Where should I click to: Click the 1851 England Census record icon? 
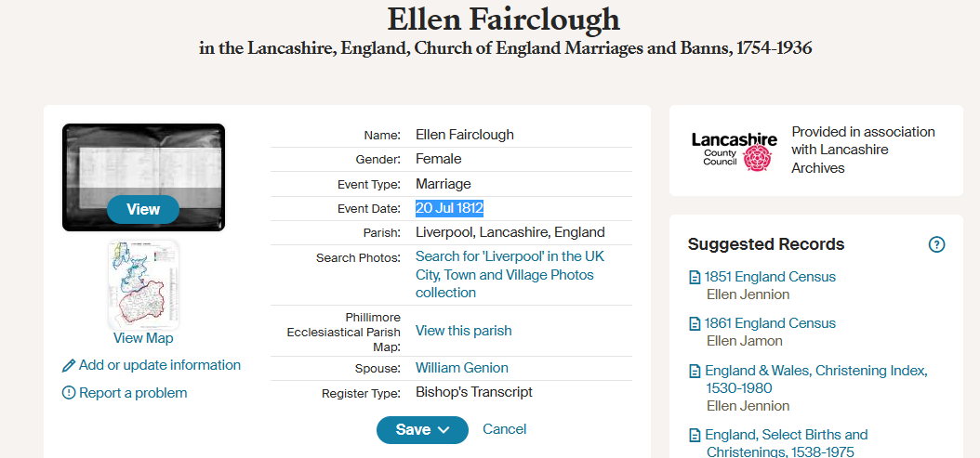pos(695,277)
